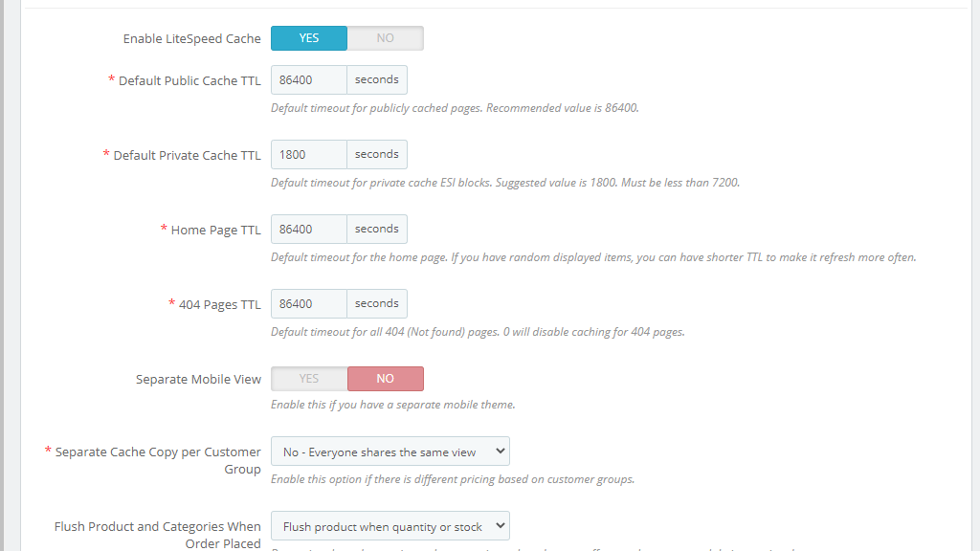Switch Separate Mobile View to YES

pos(309,379)
